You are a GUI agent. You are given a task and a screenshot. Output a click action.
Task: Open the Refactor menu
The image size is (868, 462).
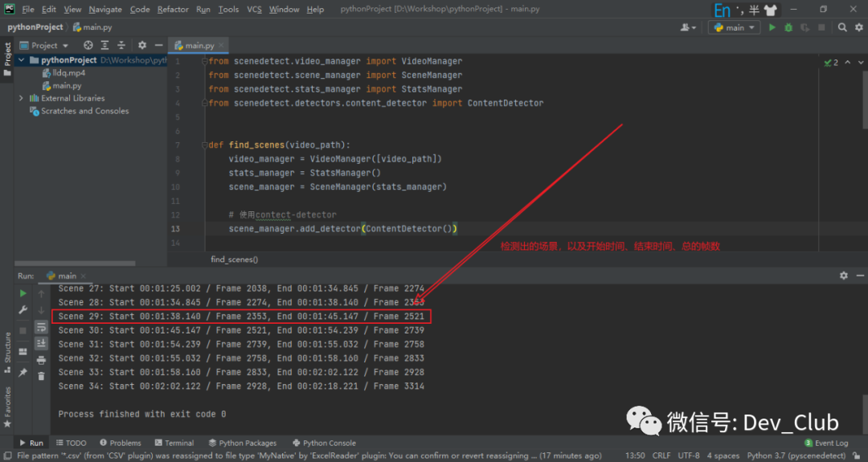pyautogui.click(x=173, y=10)
